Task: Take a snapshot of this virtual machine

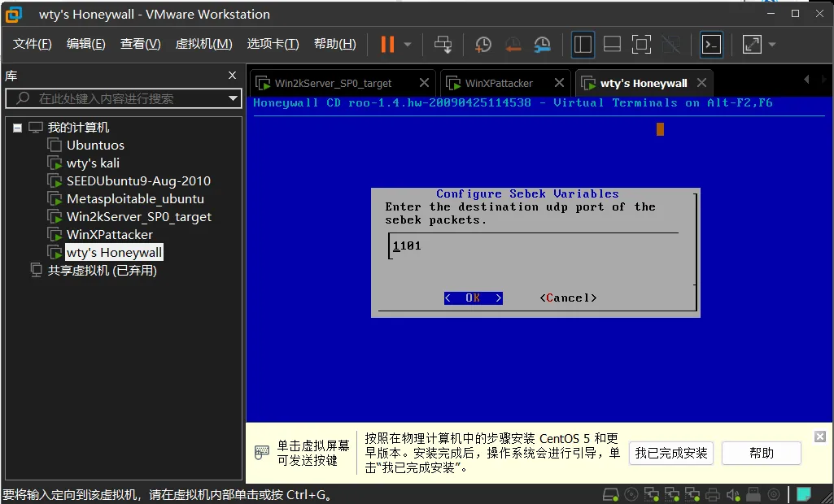Action: [x=483, y=44]
